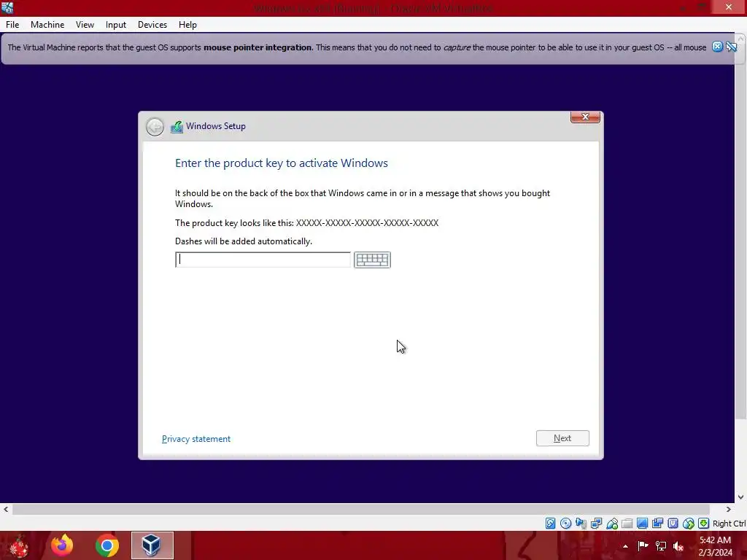The width and height of the screenshot is (747, 560).
Task: Open the Devices menu
Action: point(152,25)
